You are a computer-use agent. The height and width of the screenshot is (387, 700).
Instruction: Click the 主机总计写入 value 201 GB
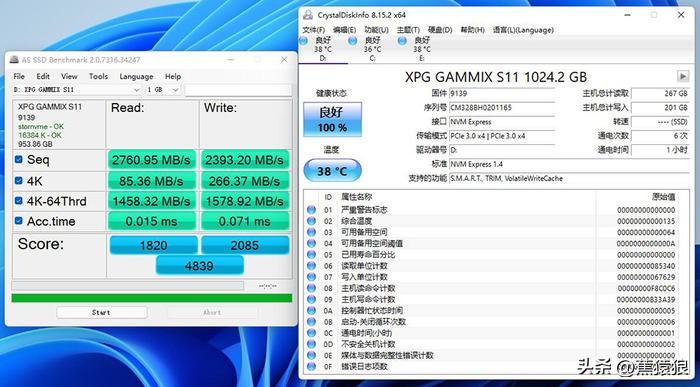pyautogui.click(x=660, y=108)
